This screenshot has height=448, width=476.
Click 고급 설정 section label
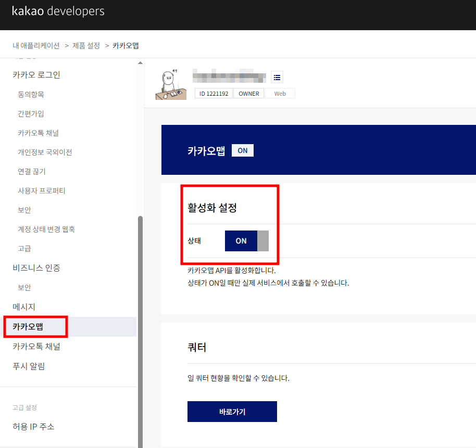tap(24, 407)
